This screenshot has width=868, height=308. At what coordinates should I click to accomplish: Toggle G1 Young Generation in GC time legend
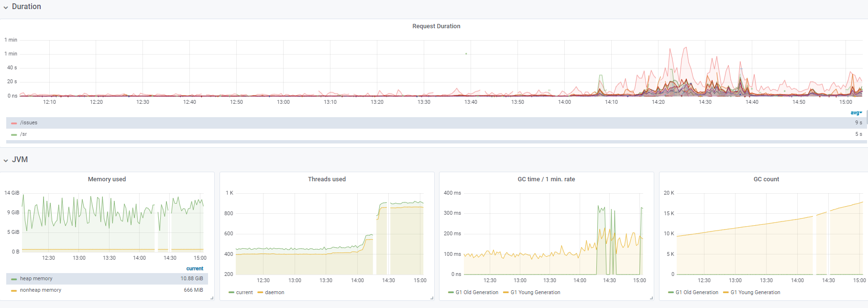[x=535, y=293]
